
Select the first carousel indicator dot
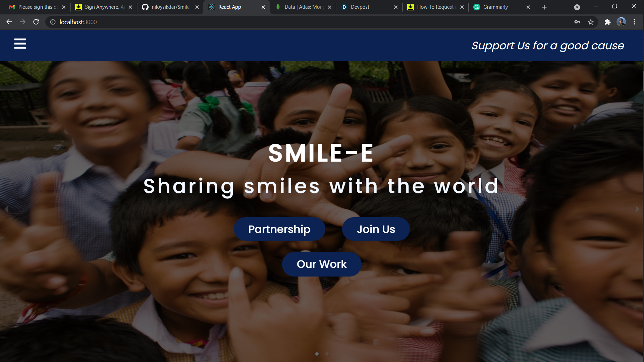click(x=317, y=354)
